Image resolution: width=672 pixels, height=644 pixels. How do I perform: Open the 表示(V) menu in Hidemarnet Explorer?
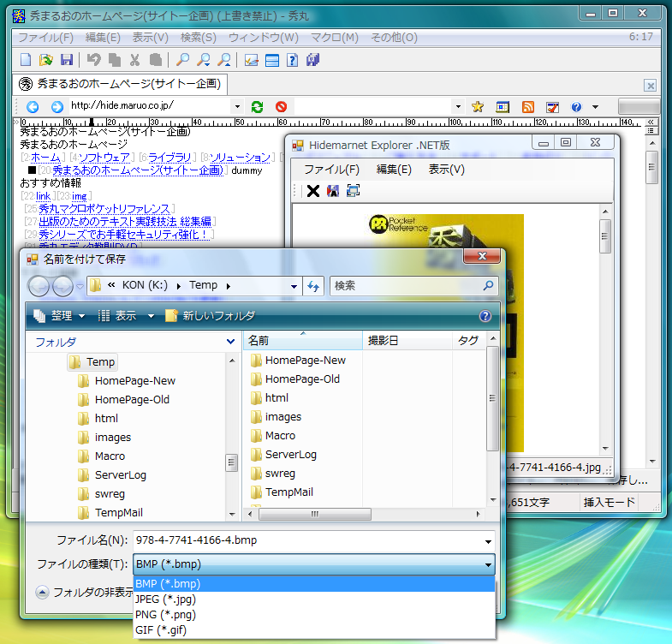[447, 170]
